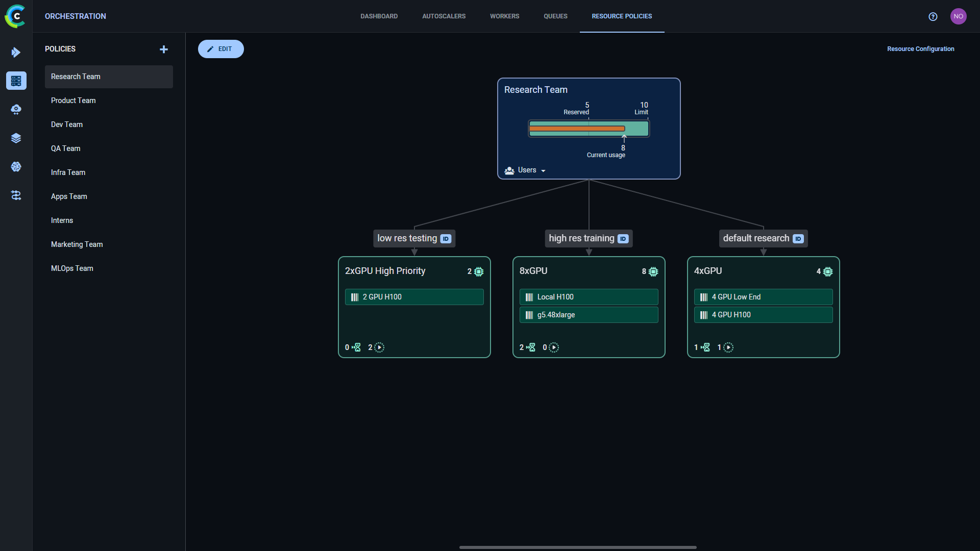Select Research Team policy

pyautogui.click(x=109, y=77)
